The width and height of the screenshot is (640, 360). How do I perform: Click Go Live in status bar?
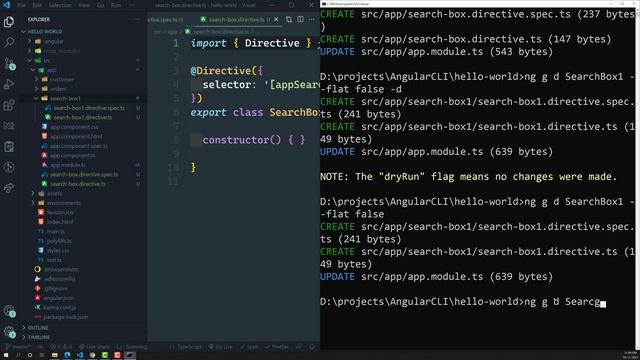tap(220, 347)
